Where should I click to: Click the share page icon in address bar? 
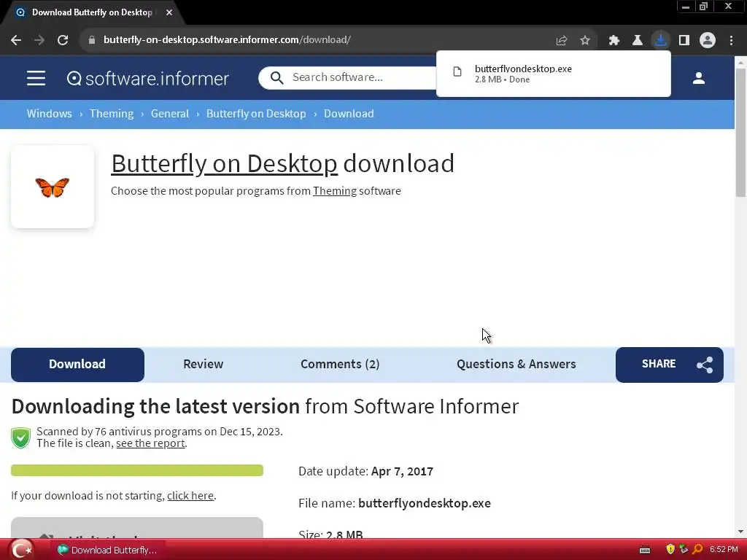[562, 41]
